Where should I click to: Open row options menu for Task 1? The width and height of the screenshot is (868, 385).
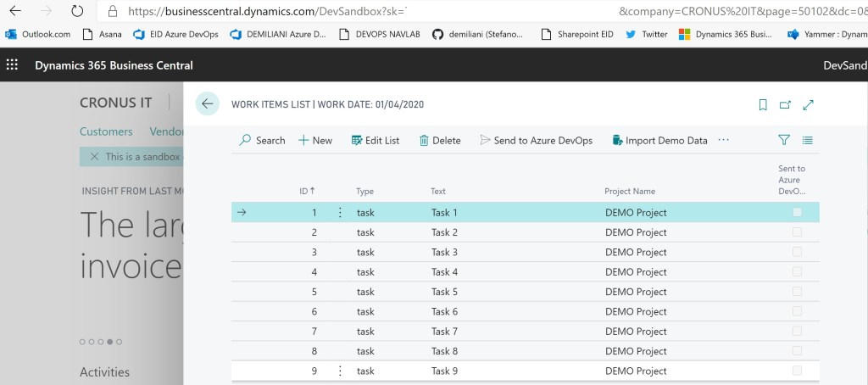(x=340, y=213)
